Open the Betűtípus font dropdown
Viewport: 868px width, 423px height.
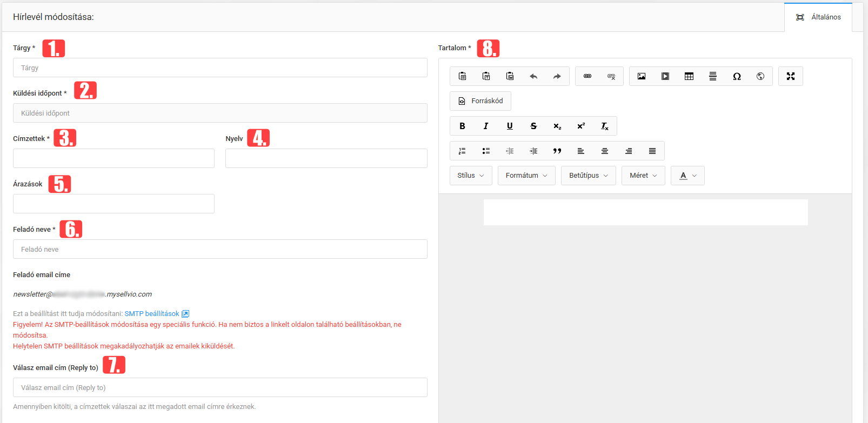(x=589, y=176)
